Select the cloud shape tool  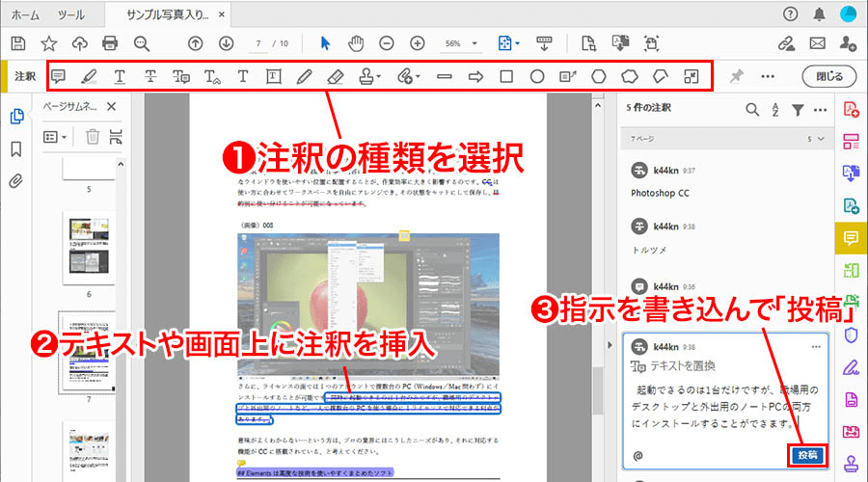(x=630, y=76)
